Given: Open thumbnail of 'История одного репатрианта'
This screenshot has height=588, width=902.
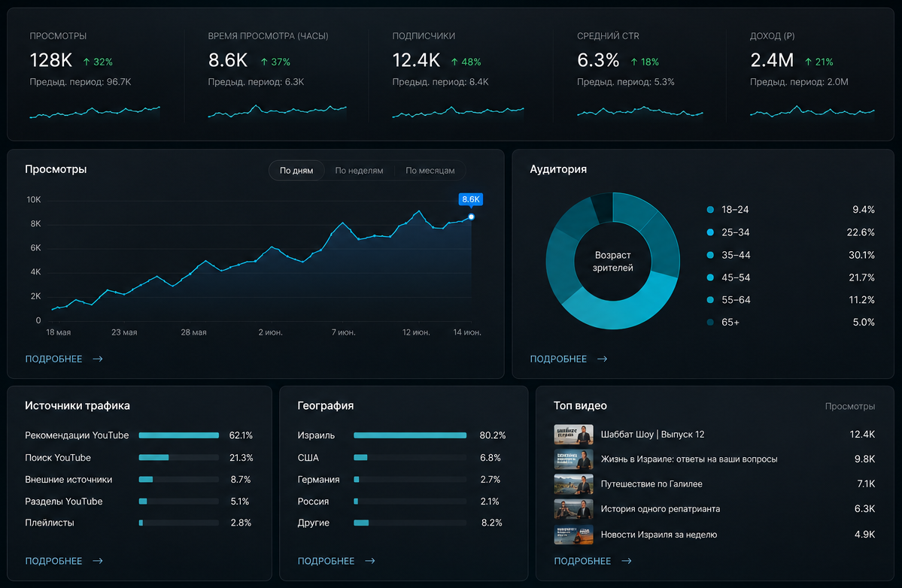Looking at the screenshot, I should tap(573, 509).
